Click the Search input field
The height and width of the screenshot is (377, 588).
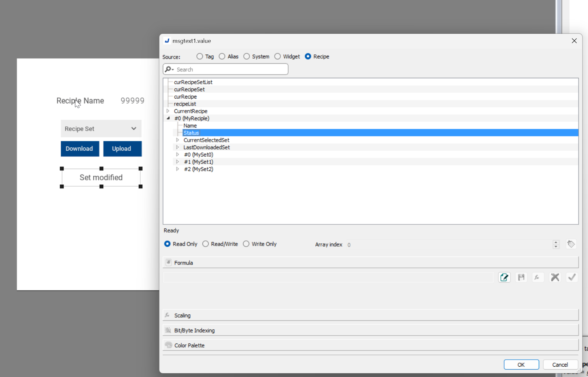point(225,69)
